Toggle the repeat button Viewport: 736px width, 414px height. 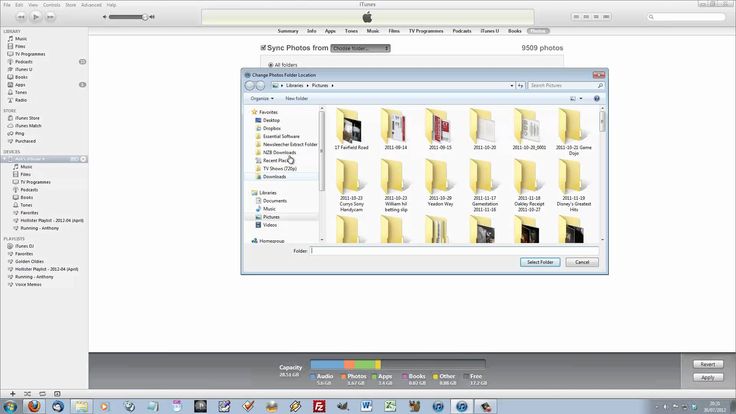click(x=42, y=394)
